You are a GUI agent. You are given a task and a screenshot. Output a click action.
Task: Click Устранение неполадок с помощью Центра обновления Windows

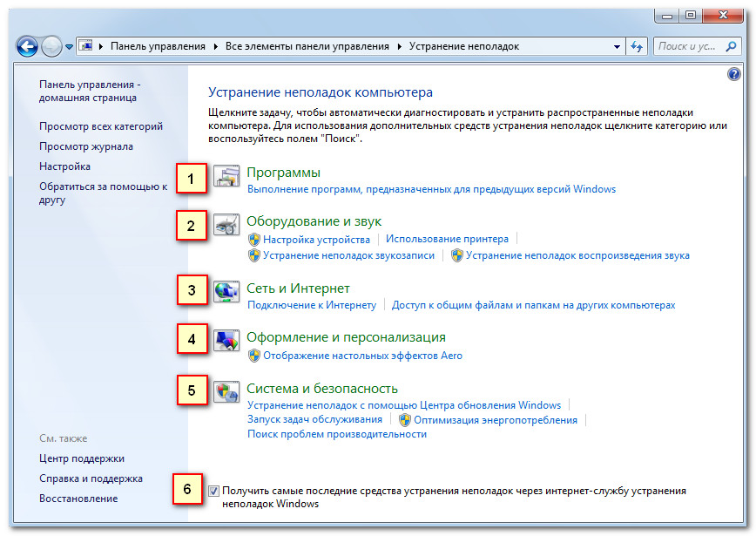pos(404,405)
